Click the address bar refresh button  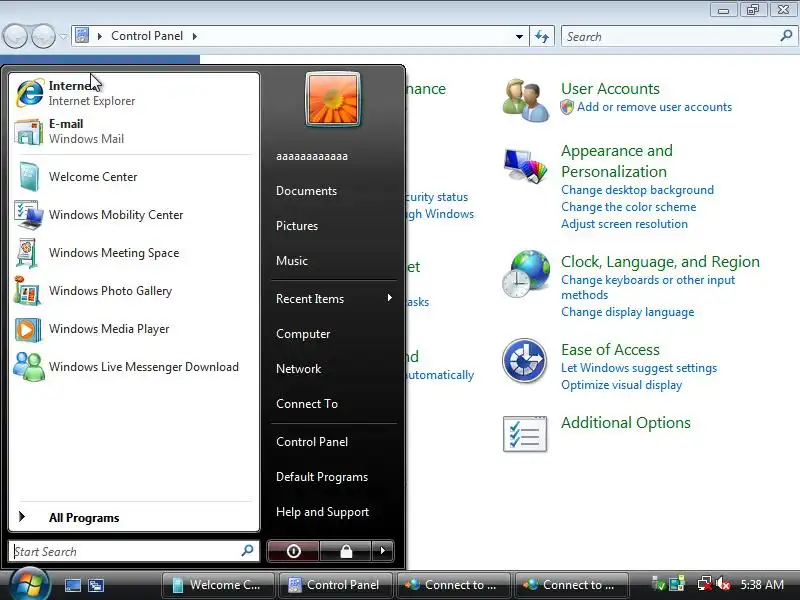click(542, 36)
